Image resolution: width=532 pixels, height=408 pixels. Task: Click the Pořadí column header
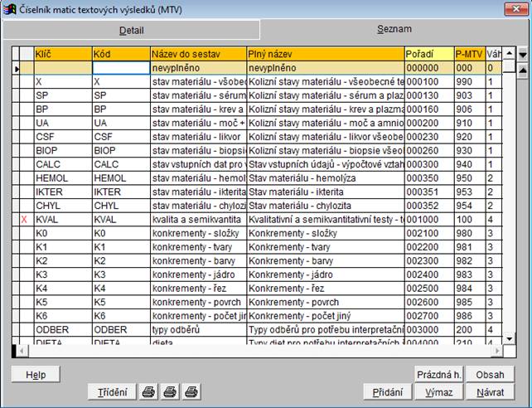[428, 54]
